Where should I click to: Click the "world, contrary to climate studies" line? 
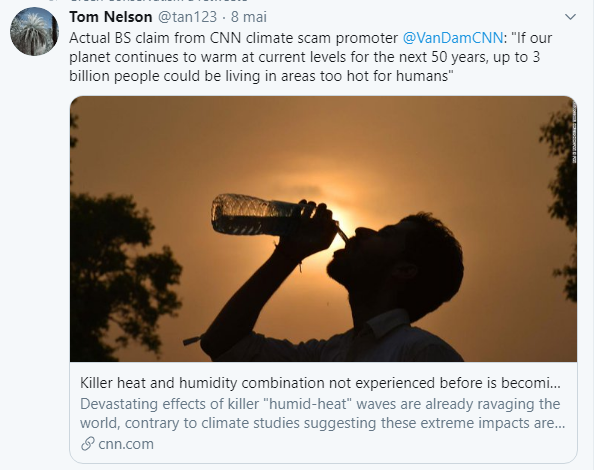coord(320,423)
